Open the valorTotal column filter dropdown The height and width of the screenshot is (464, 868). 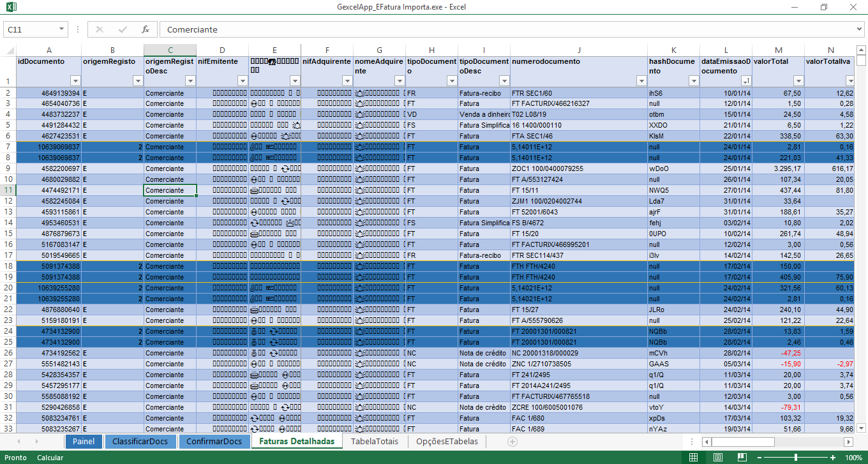pos(798,81)
